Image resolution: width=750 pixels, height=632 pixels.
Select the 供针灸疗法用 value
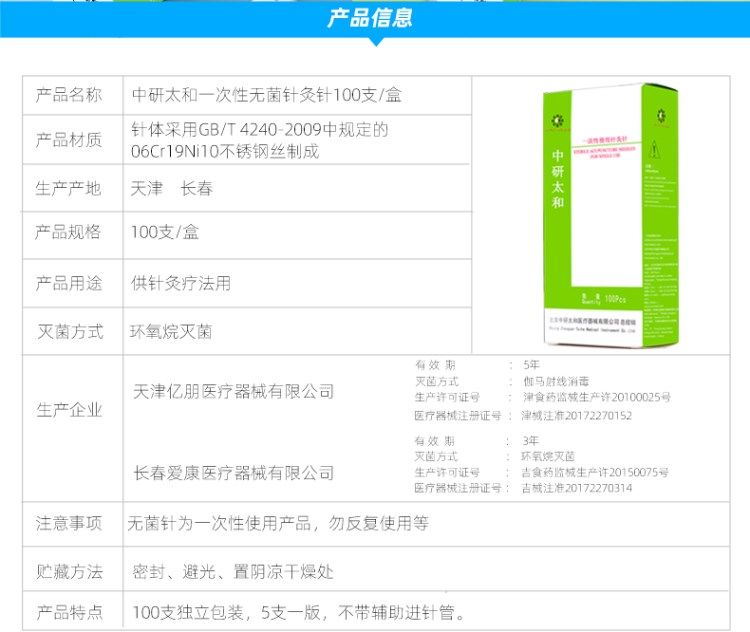tap(181, 283)
